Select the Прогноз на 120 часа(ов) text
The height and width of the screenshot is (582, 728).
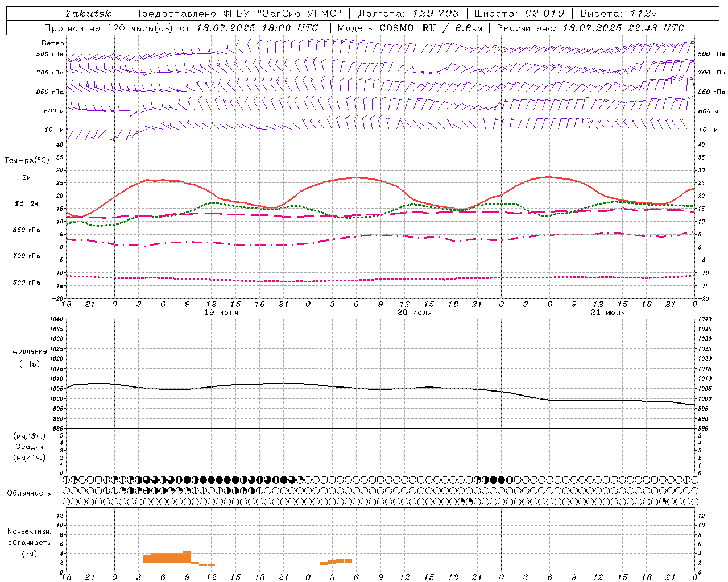click(x=109, y=28)
